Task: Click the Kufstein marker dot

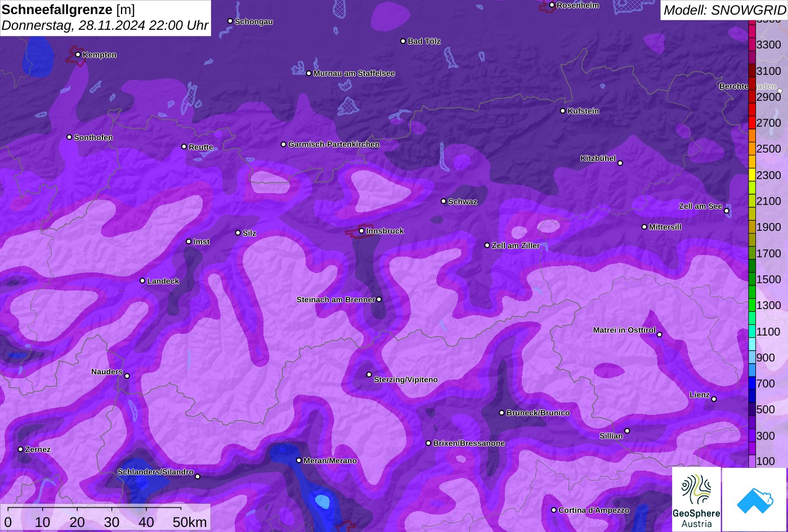Action: coord(563,111)
